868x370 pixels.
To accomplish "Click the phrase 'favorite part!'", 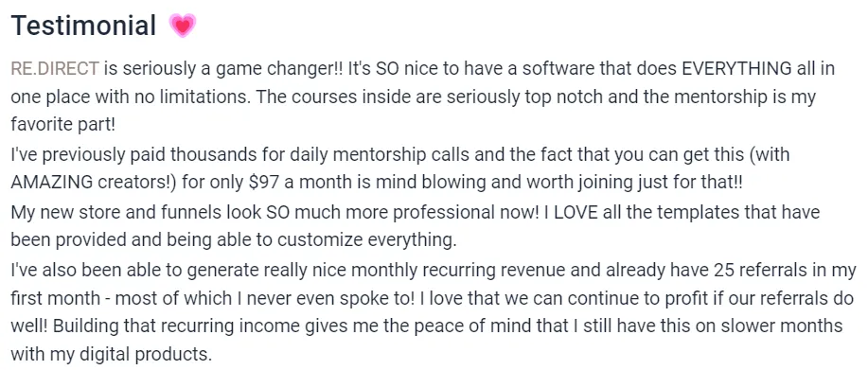I will (x=63, y=125).
